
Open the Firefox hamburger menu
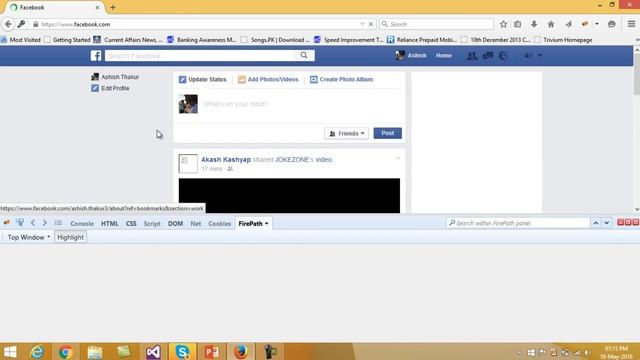(631, 24)
